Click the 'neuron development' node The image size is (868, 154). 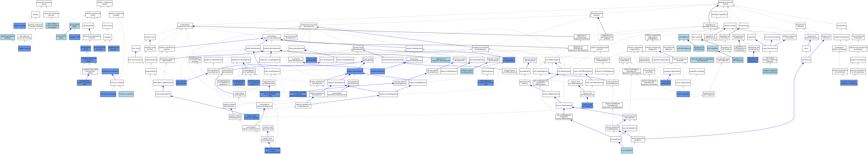[x=564, y=105]
